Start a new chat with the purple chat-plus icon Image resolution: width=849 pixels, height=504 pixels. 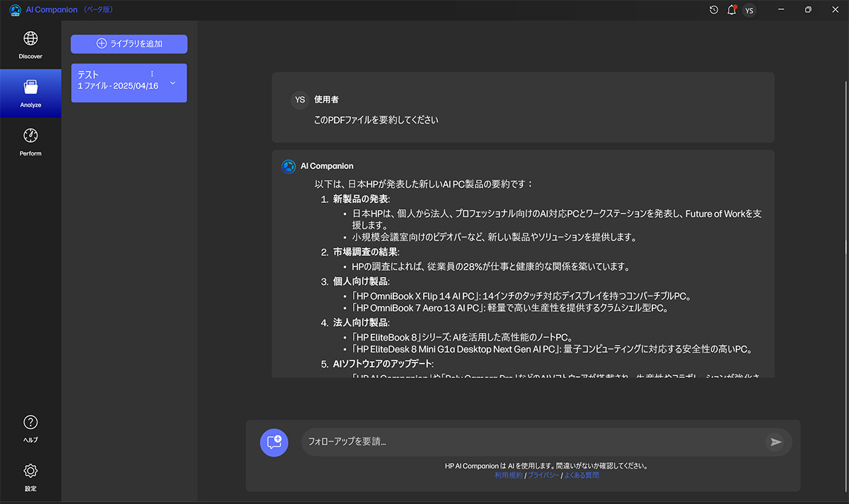click(x=274, y=442)
